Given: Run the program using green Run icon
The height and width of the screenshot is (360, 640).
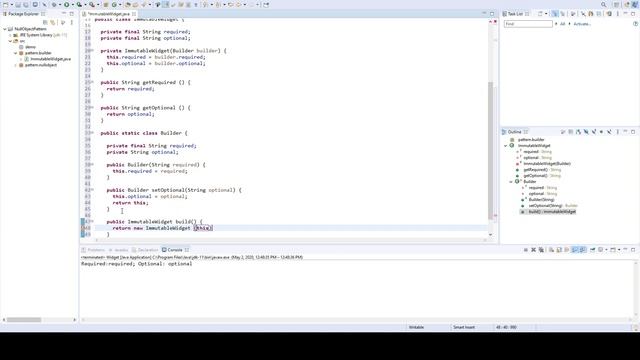Looking at the screenshot, I should point(66,4).
